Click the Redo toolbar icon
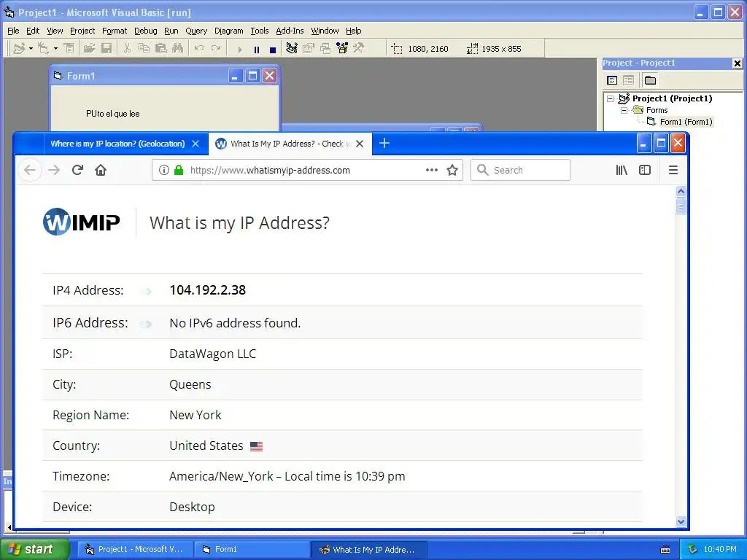This screenshot has width=747, height=560. (x=216, y=49)
